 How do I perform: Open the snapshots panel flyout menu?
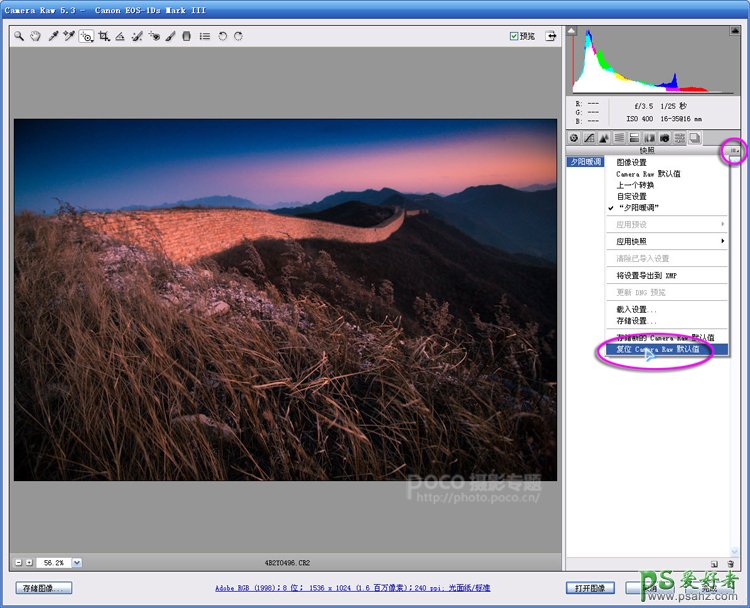pos(733,151)
